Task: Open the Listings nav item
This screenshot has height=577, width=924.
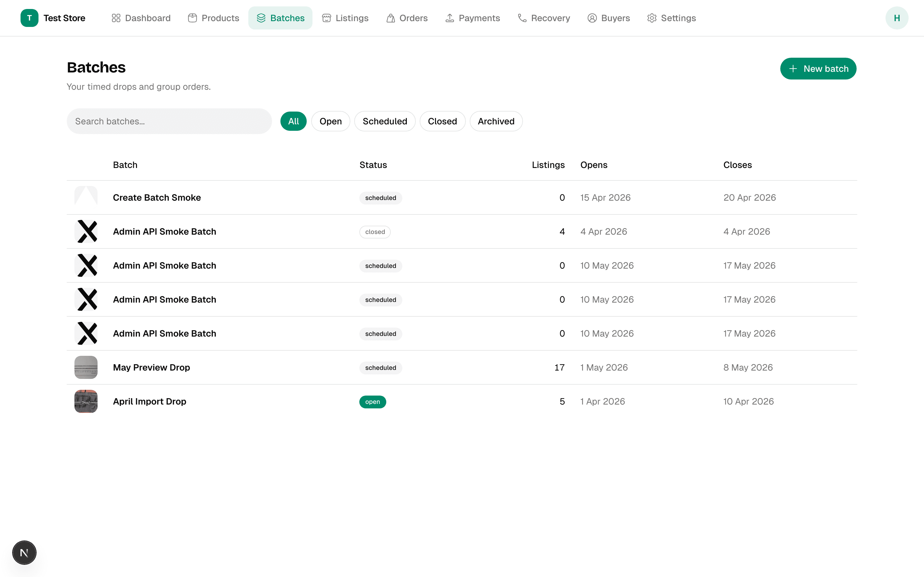Action: tap(345, 18)
